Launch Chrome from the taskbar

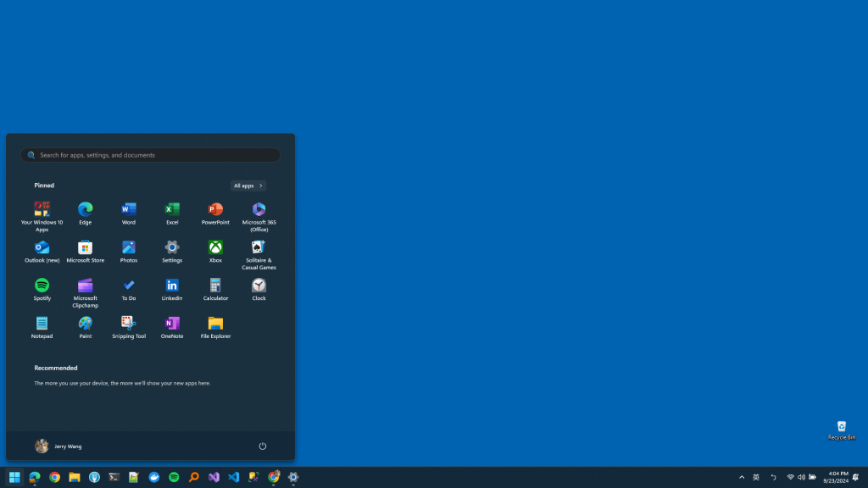pyautogui.click(x=54, y=477)
